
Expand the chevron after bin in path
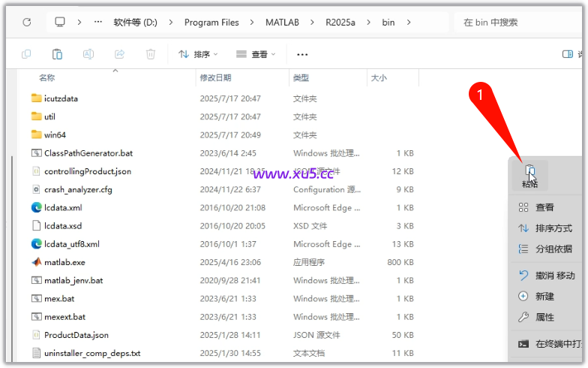409,23
